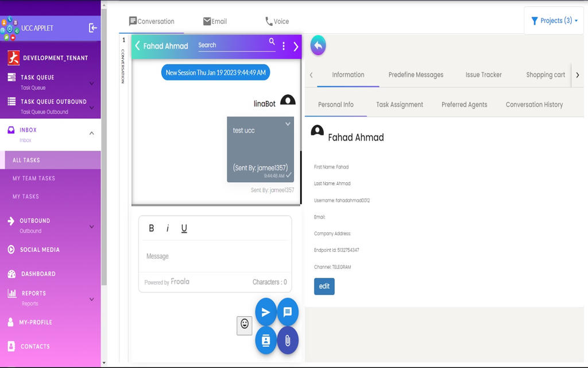Click the blue send message button

(265, 312)
